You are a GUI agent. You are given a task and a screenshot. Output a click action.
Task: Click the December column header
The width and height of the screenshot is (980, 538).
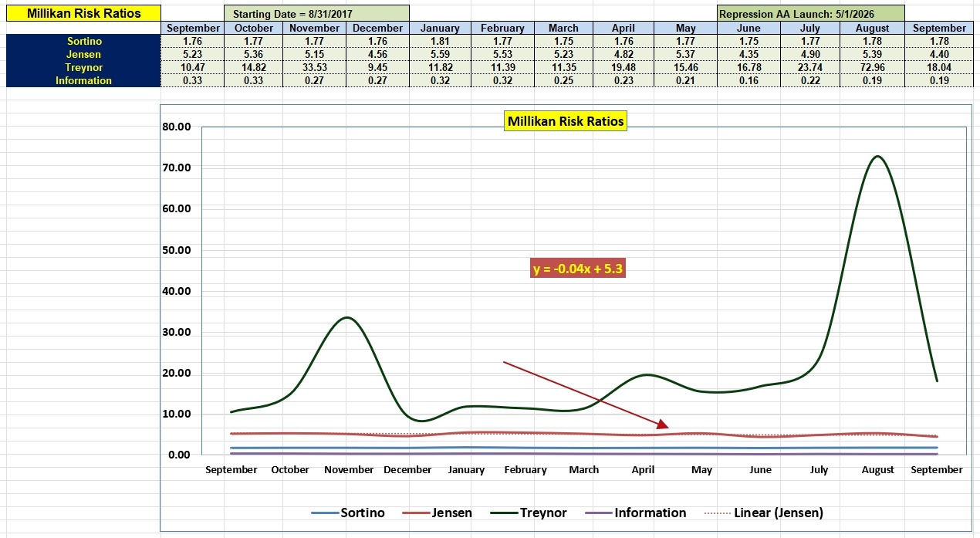[x=378, y=28]
